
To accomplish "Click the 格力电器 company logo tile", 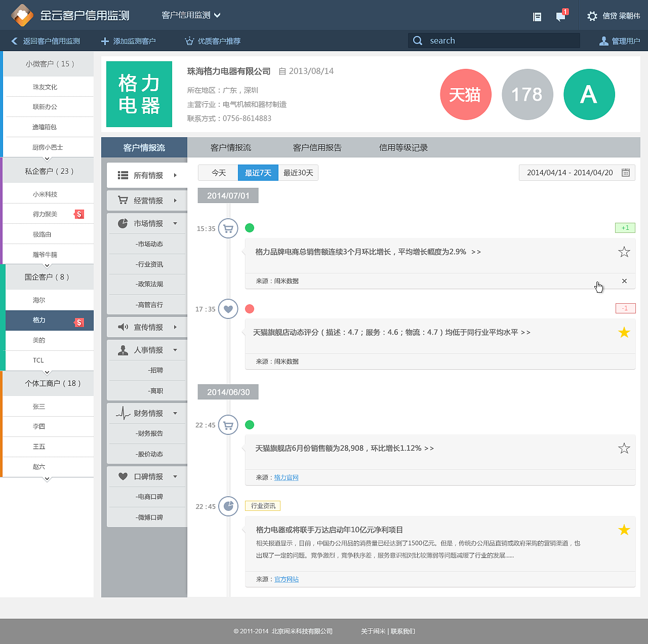I will (x=139, y=94).
